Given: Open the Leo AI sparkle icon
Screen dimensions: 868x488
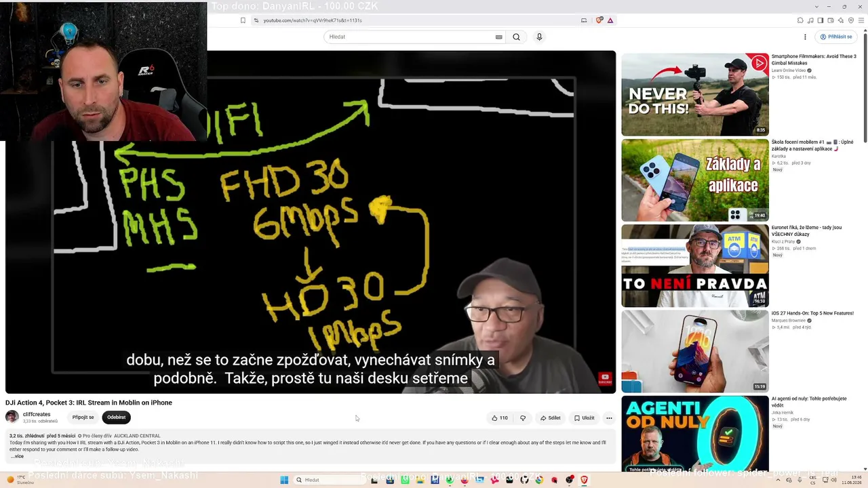Looking at the screenshot, I should pyautogui.click(x=841, y=20).
